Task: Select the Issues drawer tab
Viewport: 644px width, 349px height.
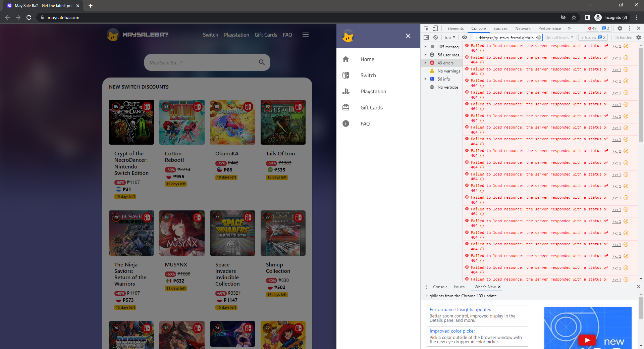Action: tap(459, 287)
